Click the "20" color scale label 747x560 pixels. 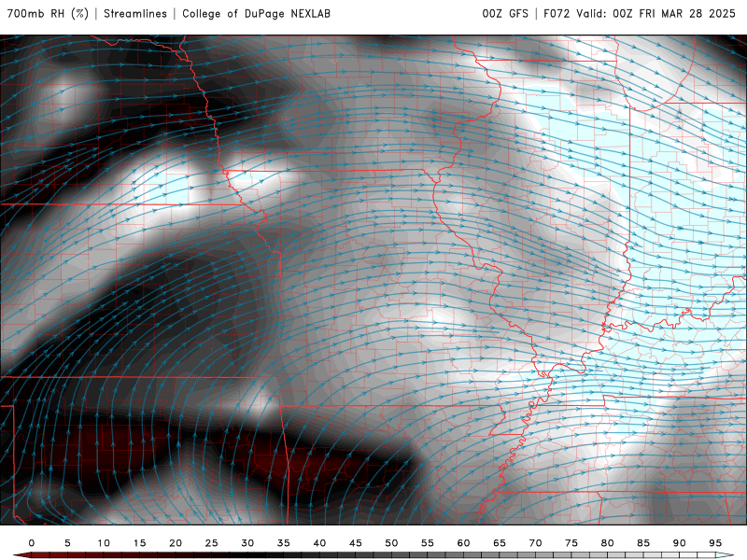tap(176, 543)
